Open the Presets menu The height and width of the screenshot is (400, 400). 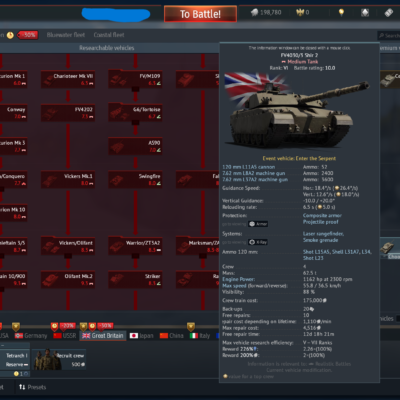pos(33,387)
